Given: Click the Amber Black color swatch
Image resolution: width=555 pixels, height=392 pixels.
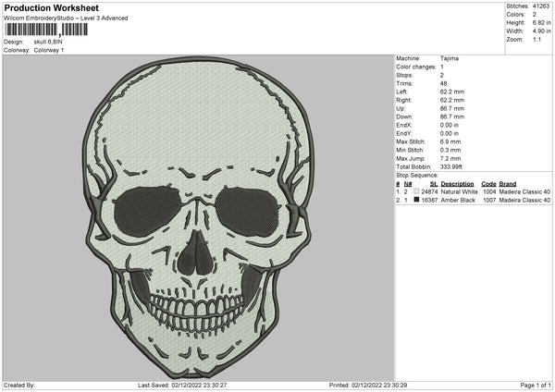Looking at the screenshot, I should 416,200.
